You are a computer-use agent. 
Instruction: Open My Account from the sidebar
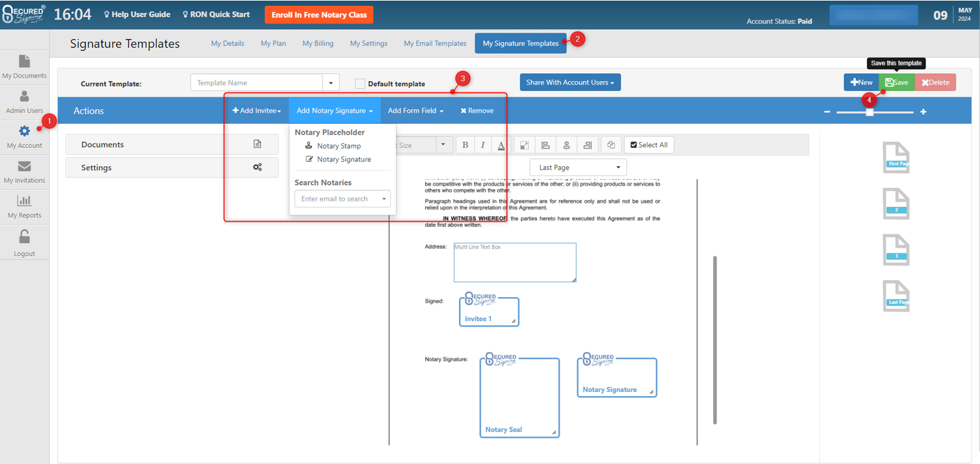coord(24,137)
